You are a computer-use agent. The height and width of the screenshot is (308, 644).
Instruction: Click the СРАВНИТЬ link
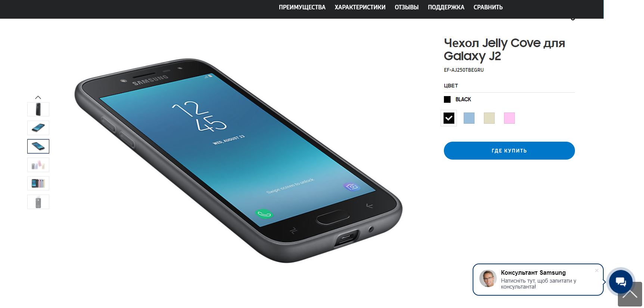488,7
